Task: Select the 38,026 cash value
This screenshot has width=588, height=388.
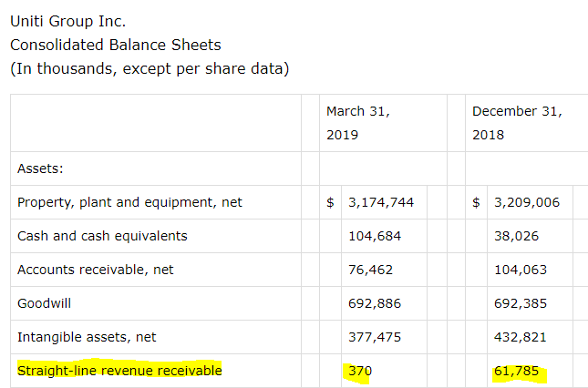Action: click(516, 236)
